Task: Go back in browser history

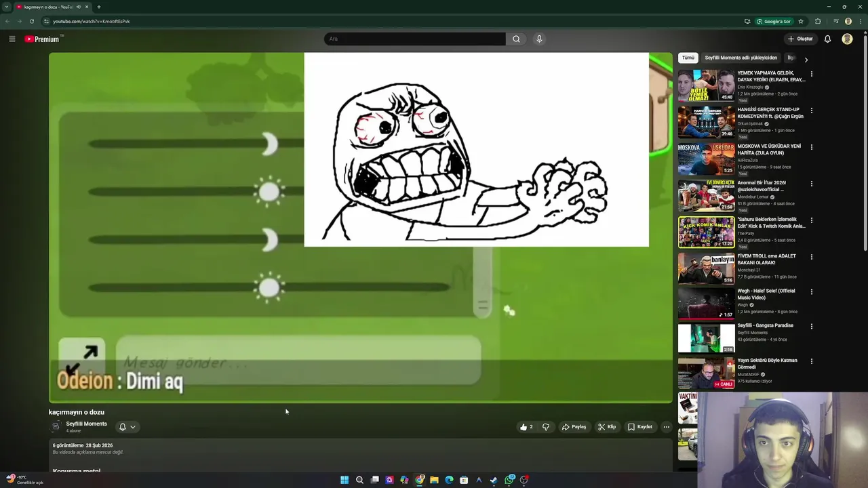Action: [7, 21]
